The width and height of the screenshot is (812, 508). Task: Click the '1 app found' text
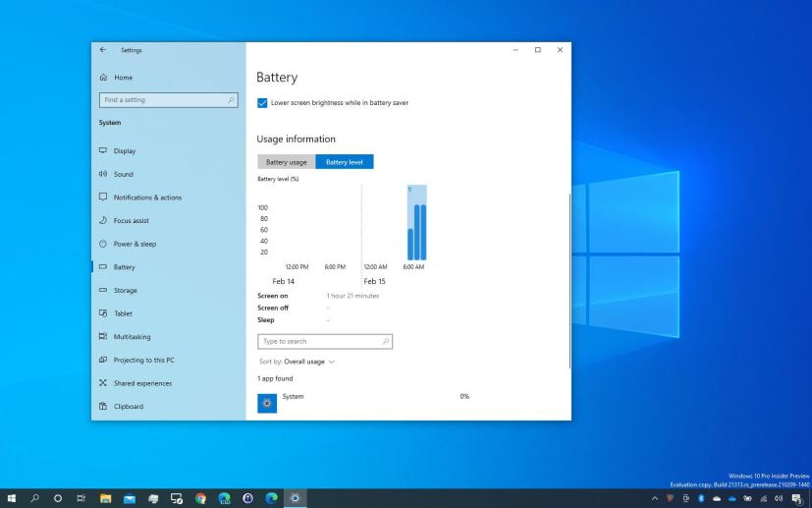click(275, 379)
